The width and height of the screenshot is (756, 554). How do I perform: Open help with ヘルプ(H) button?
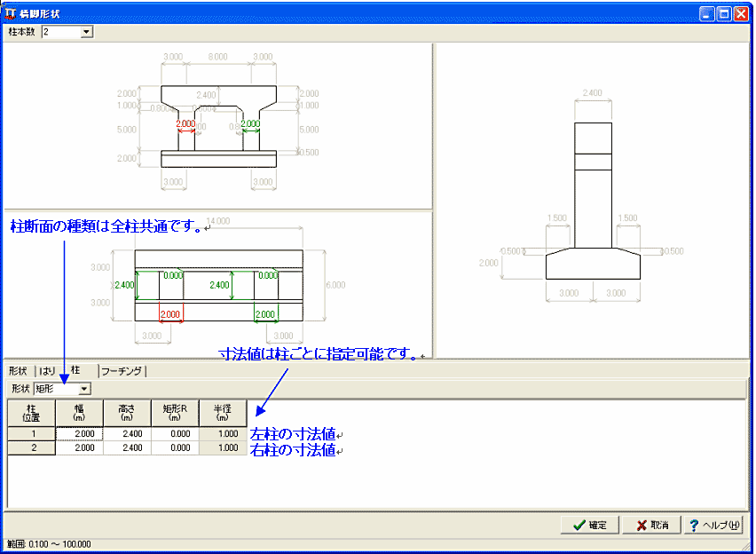tap(713, 525)
